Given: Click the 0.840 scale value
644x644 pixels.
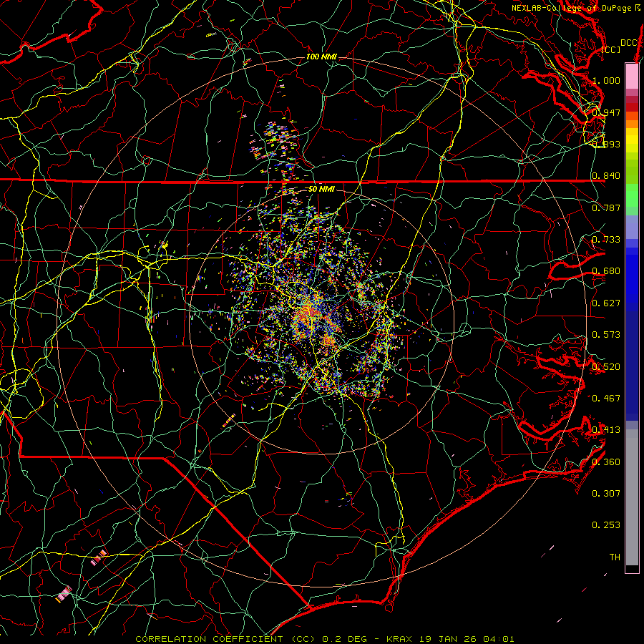Looking at the screenshot, I should 606,175.
